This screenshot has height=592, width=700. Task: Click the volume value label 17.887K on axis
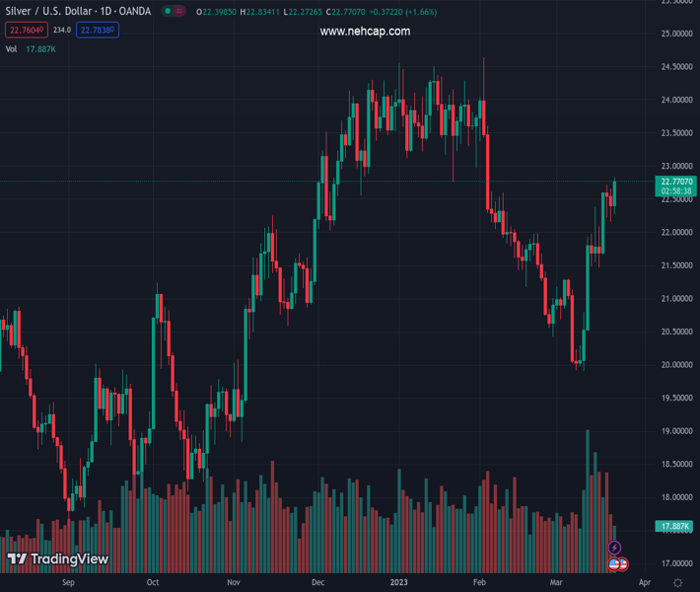tap(675, 527)
